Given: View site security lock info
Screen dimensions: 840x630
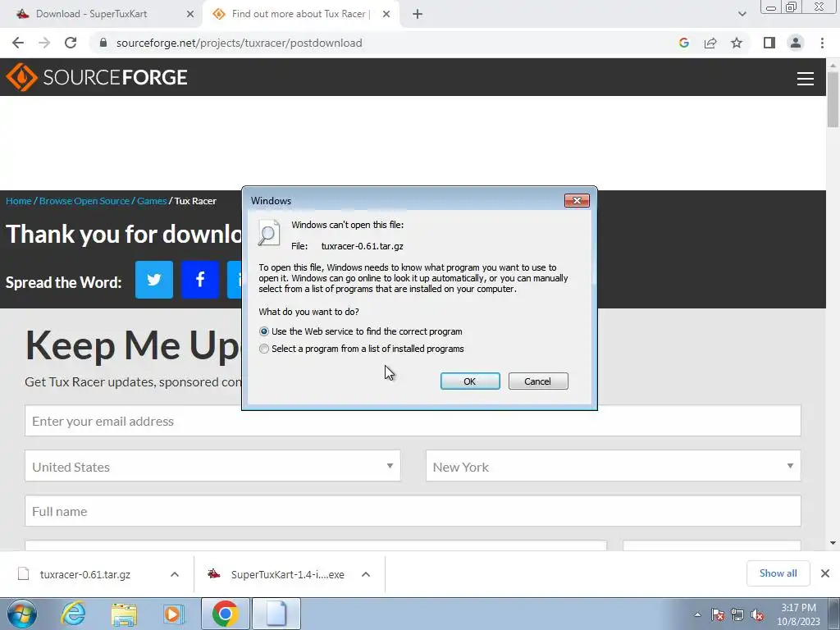Looking at the screenshot, I should click(x=103, y=43).
